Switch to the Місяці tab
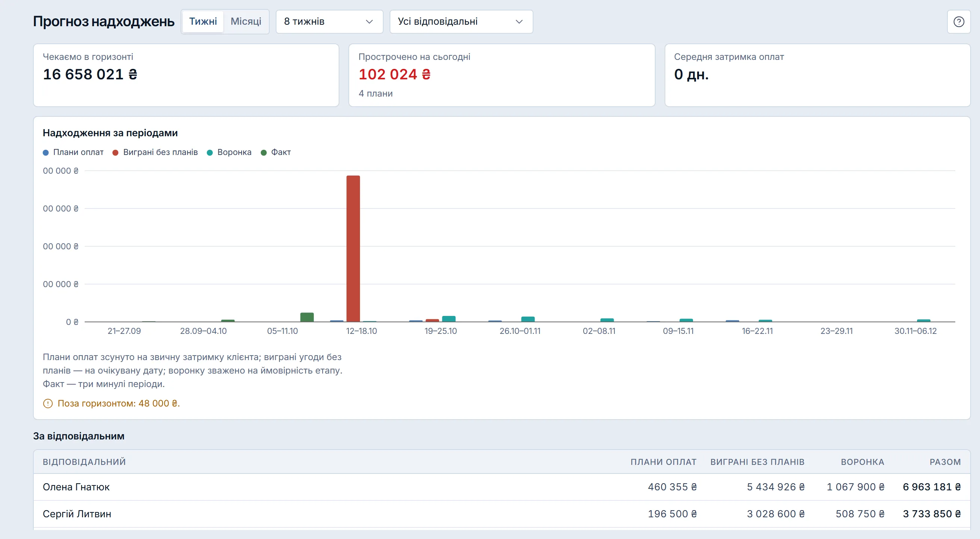980x539 pixels. tap(246, 22)
